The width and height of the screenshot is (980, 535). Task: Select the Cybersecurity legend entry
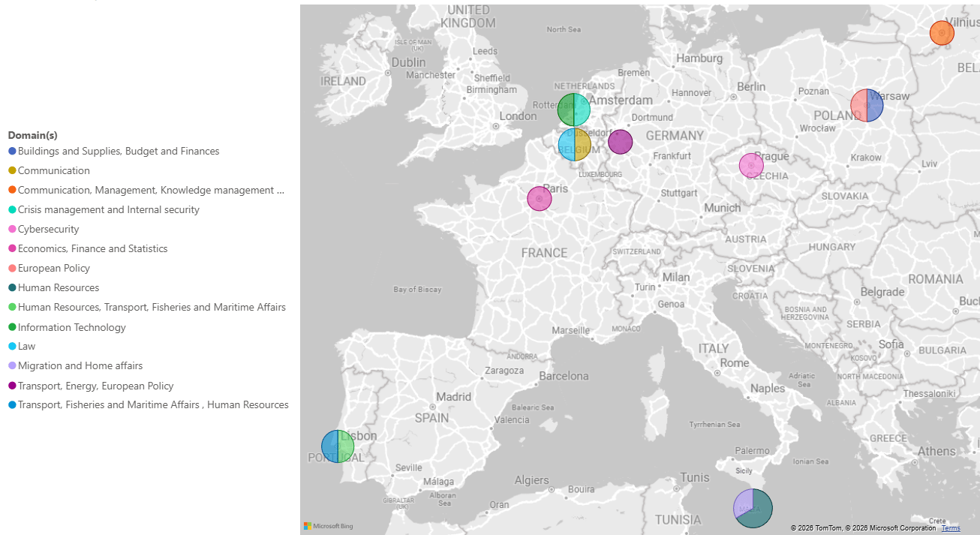pos(44,229)
